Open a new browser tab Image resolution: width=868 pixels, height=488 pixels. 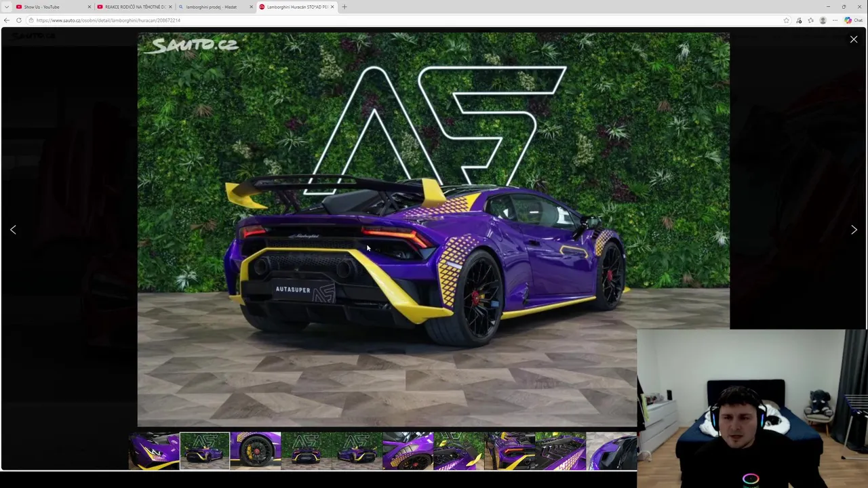coord(344,7)
